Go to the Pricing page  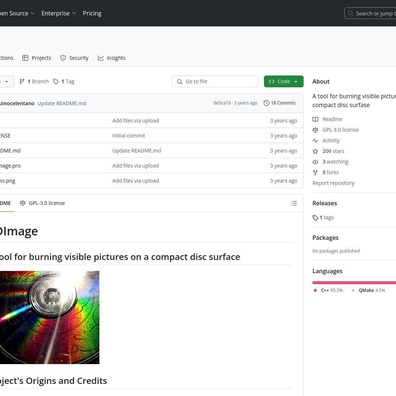click(92, 13)
